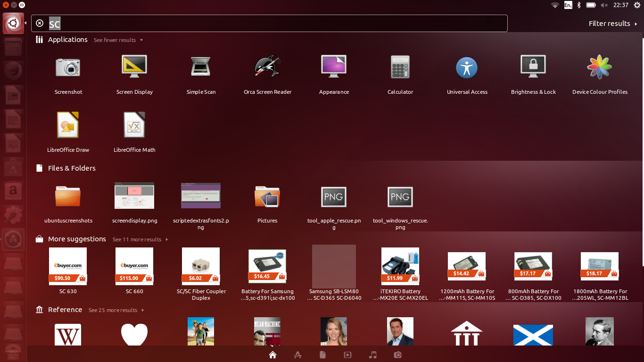Switch to the Home lens
The width and height of the screenshot is (644, 362).
point(272,355)
